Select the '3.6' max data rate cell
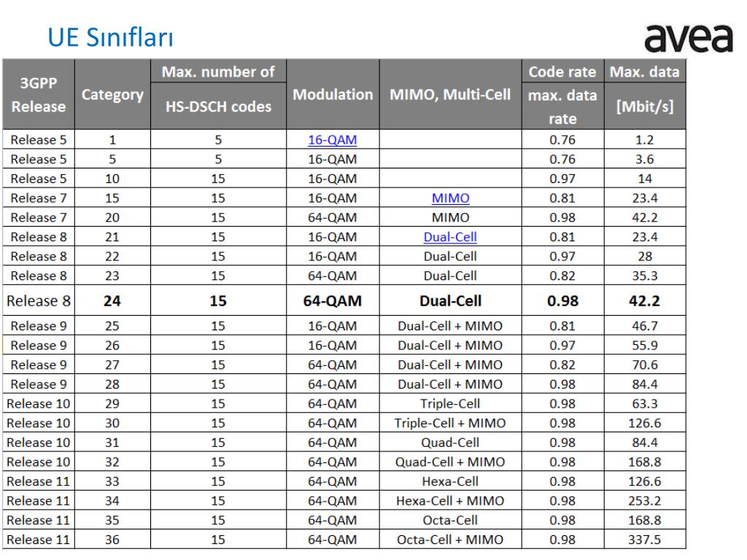This screenshot has width=747, height=560. pos(645,160)
